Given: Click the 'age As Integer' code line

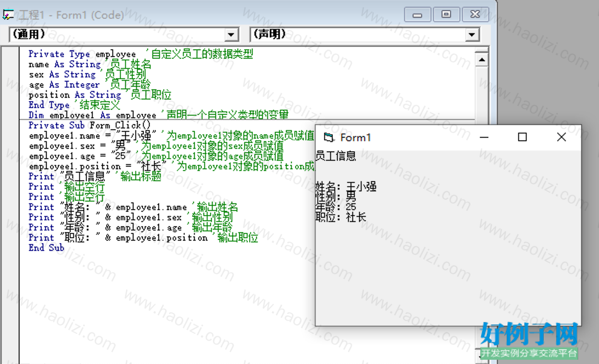Looking at the screenshot, I should [89, 85].
